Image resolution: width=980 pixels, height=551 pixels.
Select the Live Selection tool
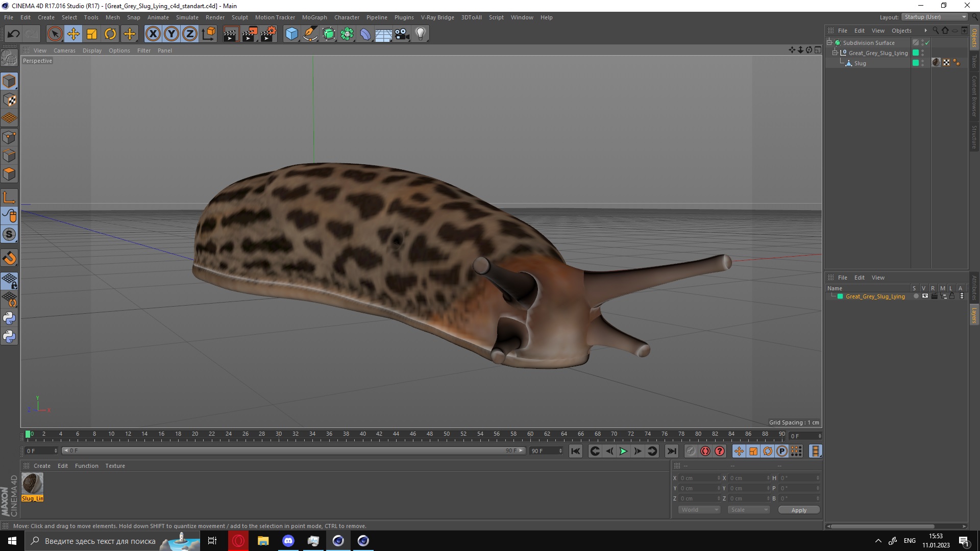click(x=55, y=34)
